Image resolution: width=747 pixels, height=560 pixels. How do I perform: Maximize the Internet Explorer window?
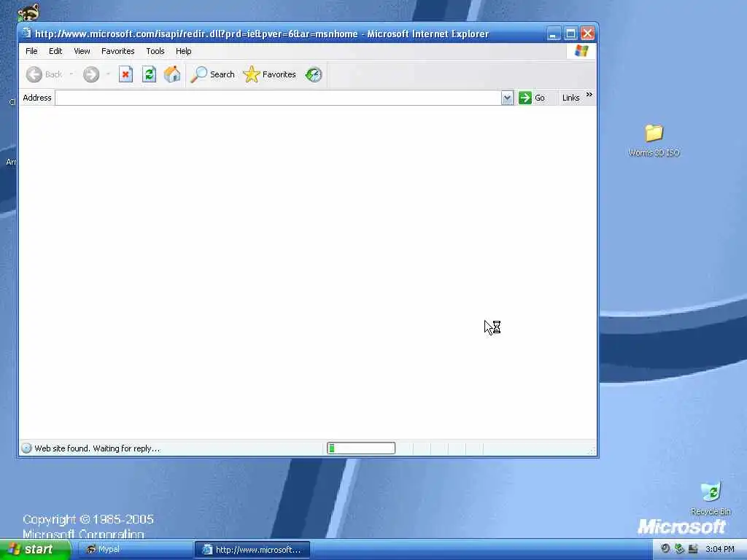click(x=570, y=34)
